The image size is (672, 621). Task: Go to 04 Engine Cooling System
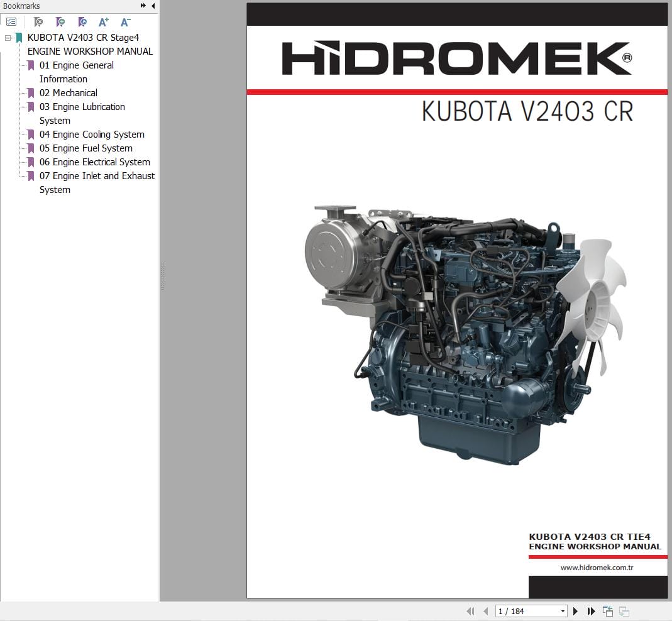tap(92, 135)
